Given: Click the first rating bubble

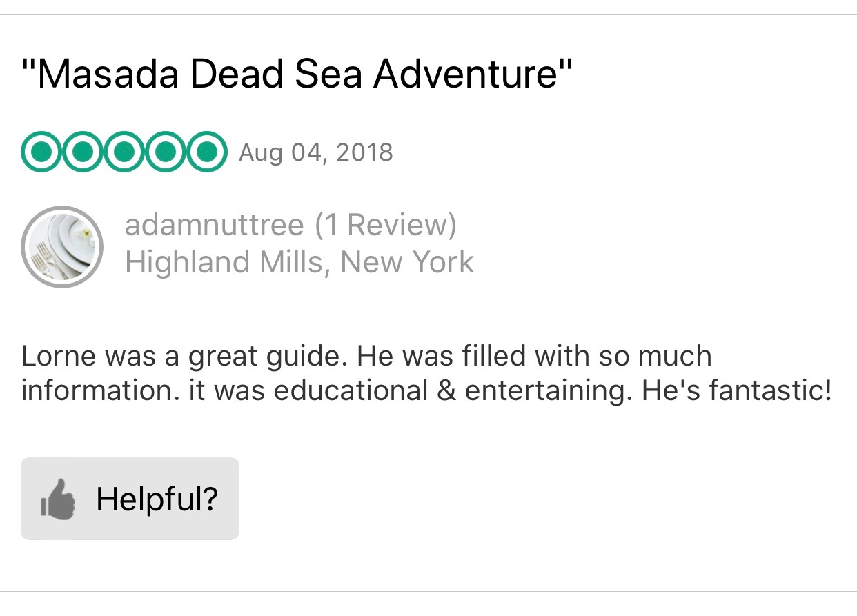Looking at the screenshot, I should 42,151.
